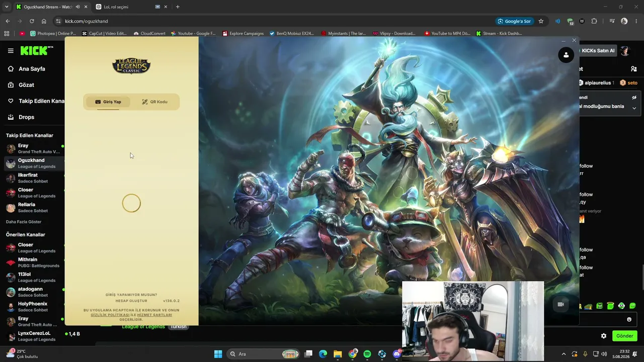Click Hesap Oluştur link

(x=131, y=301)
